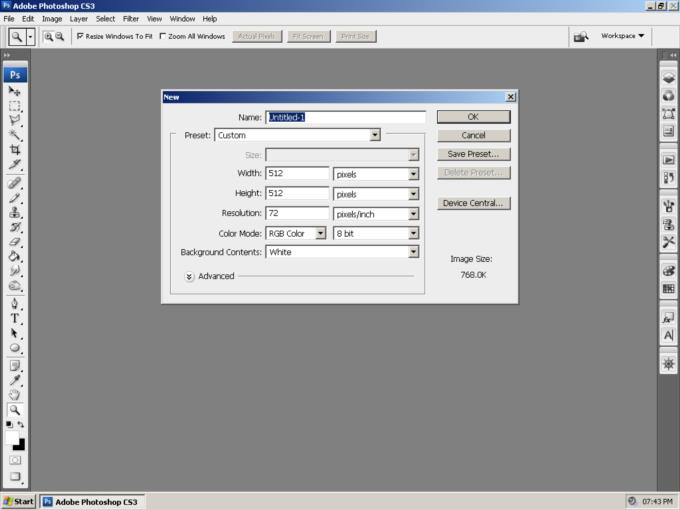Select the Pen tool

point(14,304)
